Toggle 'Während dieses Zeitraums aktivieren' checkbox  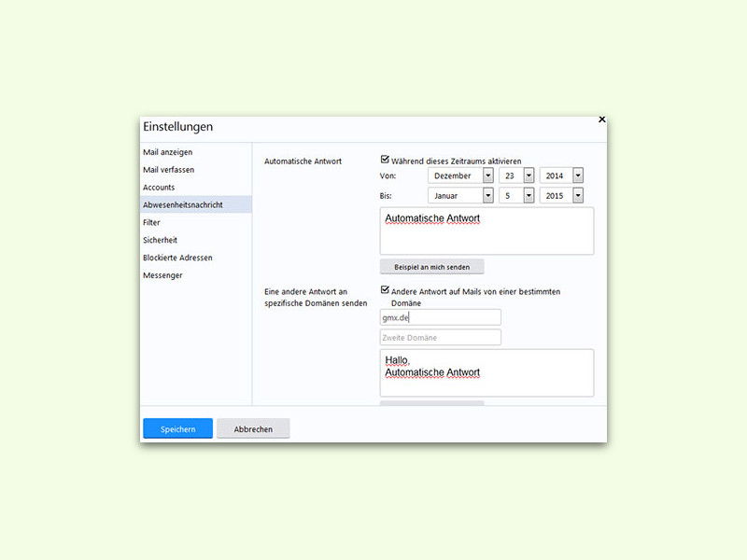385,160
